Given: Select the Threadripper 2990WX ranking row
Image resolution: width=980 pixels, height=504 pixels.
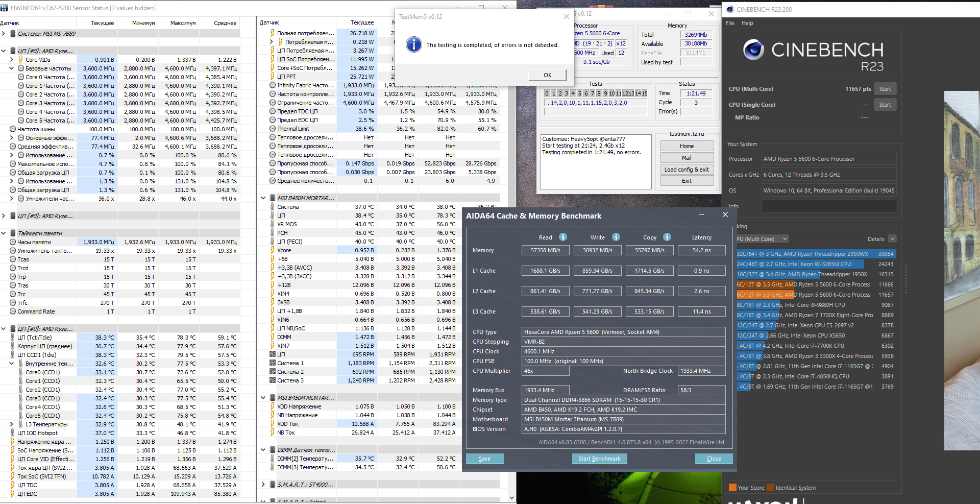Looking at the screenshot, I should (x=815, y=254).
